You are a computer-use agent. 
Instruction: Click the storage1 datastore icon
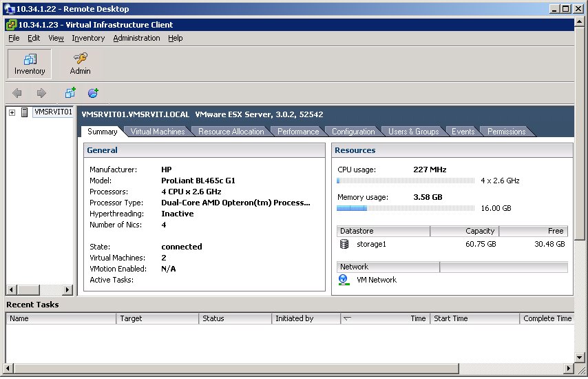click(344, 244)
